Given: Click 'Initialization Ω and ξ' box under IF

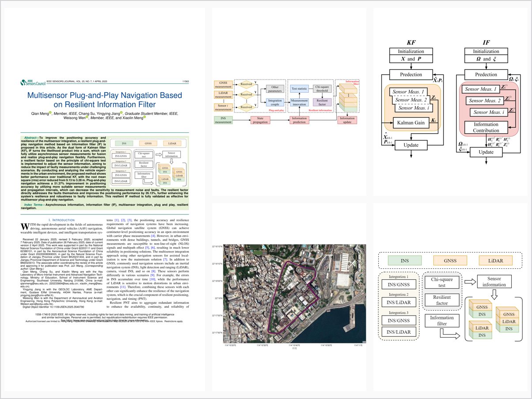Looking at the screenshot, I should 486,55.
